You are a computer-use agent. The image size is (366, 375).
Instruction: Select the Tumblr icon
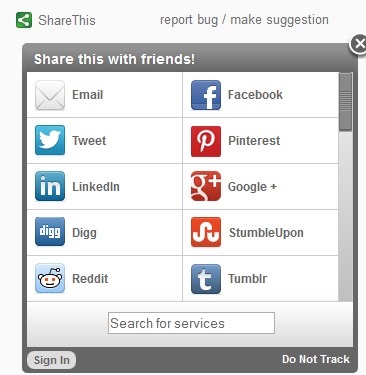point(206,279)
